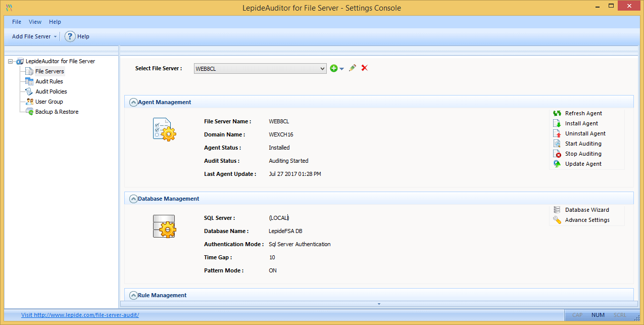Viewport: 644px width, 325px height.
Task: Click the Refresh Agent link
Action: [x=583, y=113]
